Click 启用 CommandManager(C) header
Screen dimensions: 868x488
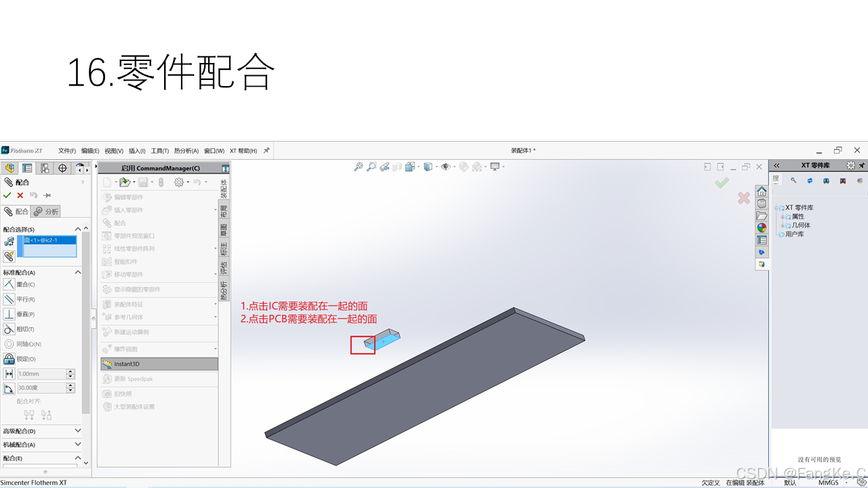coord(160,168)
